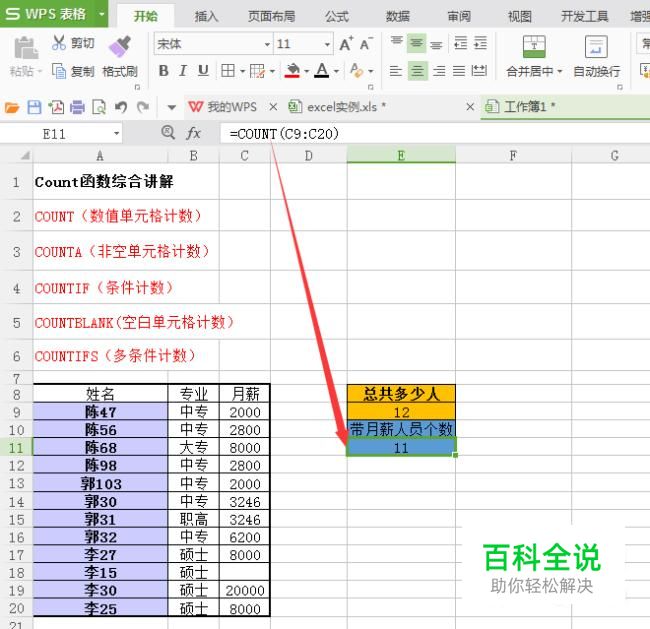Click the Merge and Center icon
650x629 pixels.
click(x=534, y=46)
